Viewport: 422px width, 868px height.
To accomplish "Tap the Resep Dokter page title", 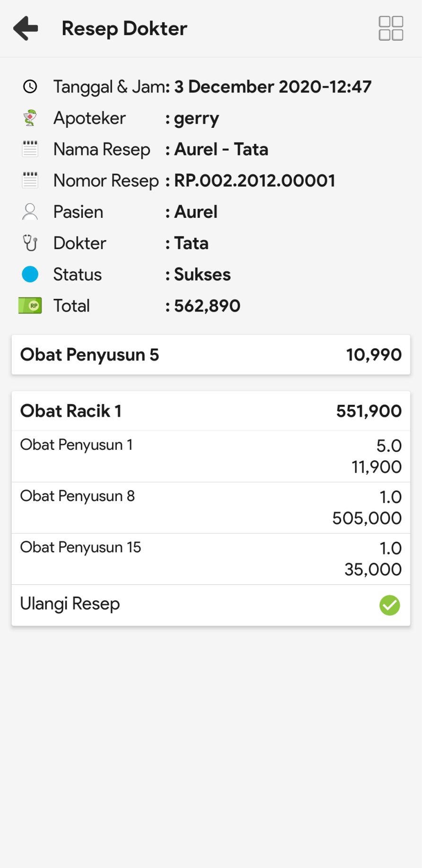I will pos(124,28).
